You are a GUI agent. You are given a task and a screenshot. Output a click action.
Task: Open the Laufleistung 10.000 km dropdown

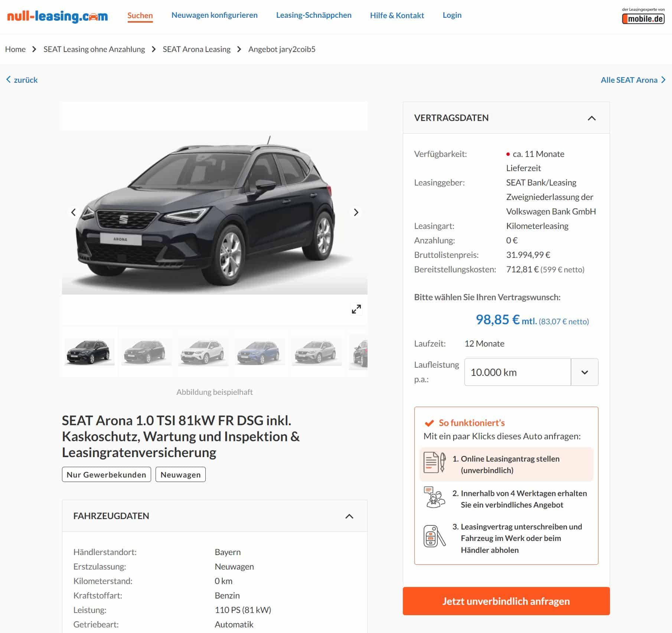[x=531, y=372]
